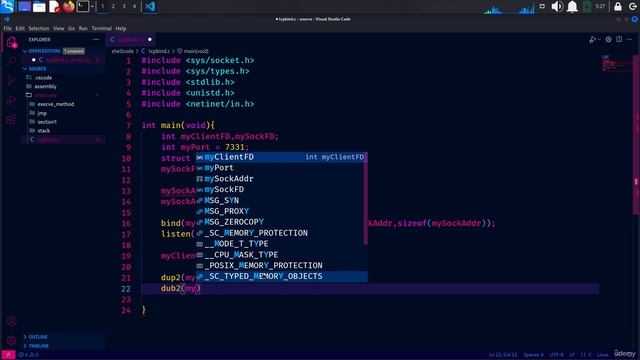
Task: Switch to workspace 3
Action: coord(124,7)
